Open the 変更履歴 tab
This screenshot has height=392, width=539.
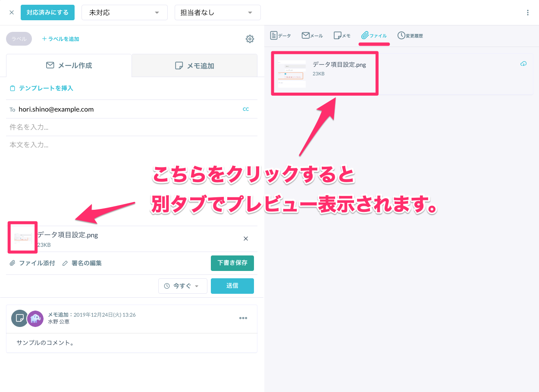pos(410,35)
